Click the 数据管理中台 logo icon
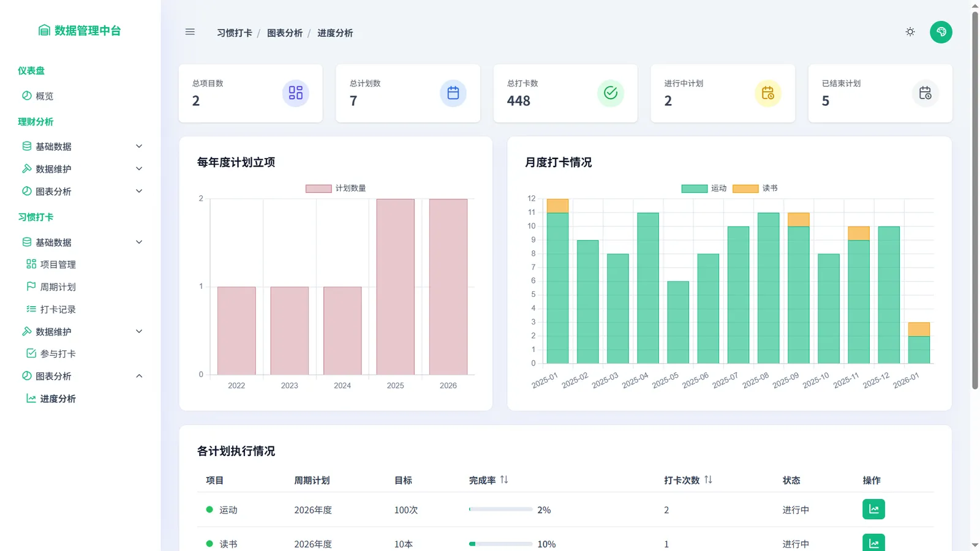This screenshot has height=551, width=980. (x=43, y=31)
